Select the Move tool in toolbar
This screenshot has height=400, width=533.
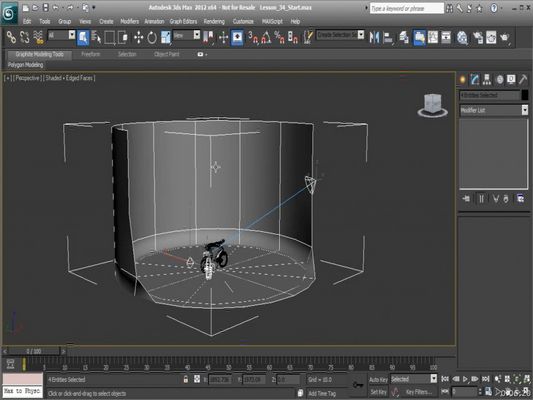[139, 37]
